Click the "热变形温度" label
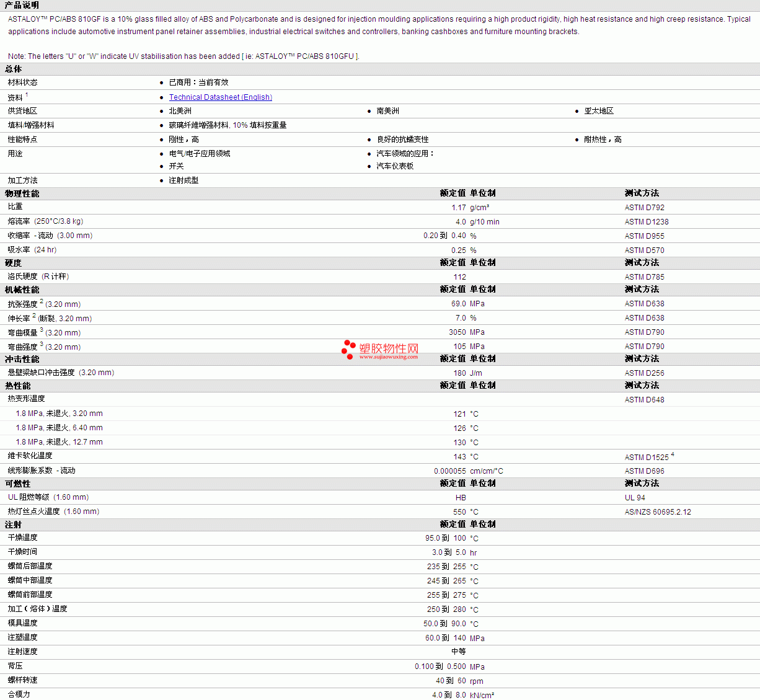760x700 pixels. [26, 399]
